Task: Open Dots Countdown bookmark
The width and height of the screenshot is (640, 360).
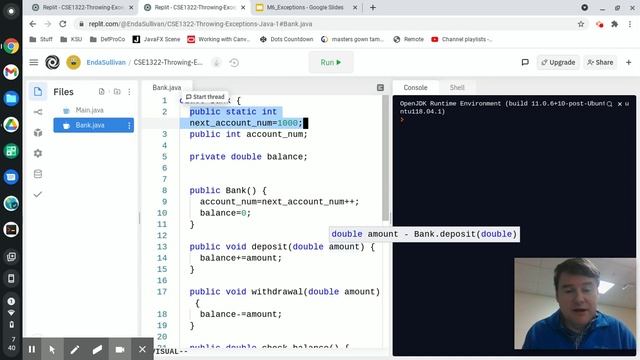Action: 287,39
